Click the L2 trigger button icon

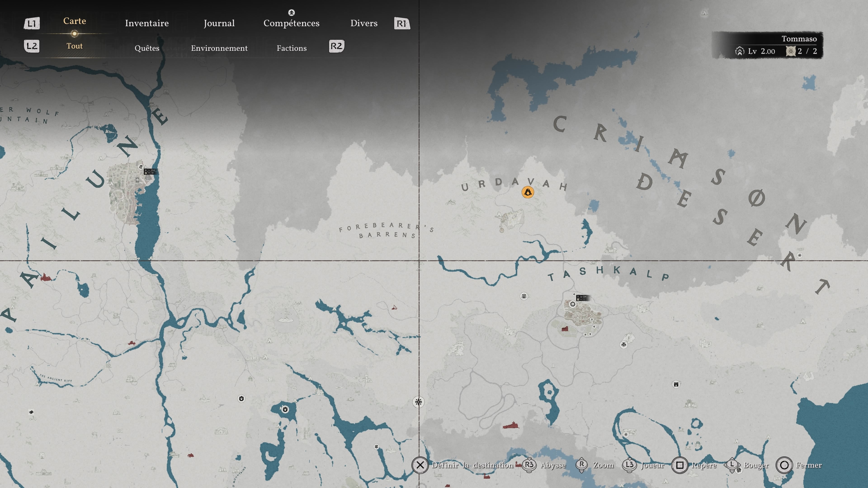[32, 46]
